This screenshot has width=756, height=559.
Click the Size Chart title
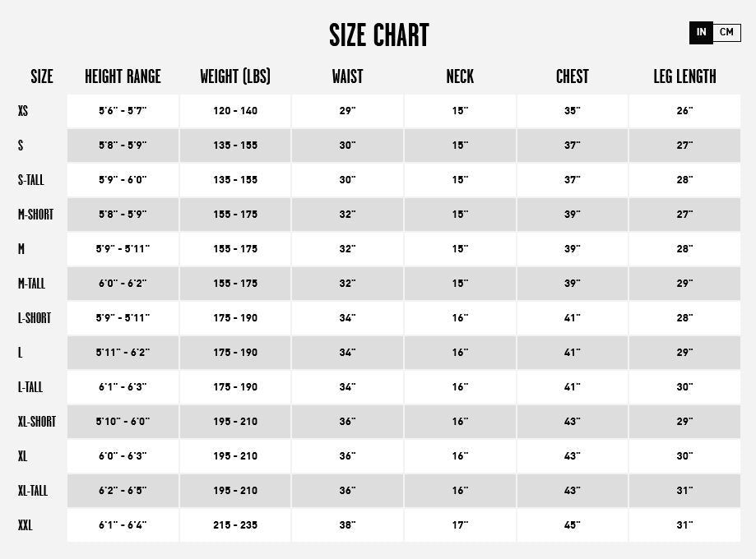(378, 35)
